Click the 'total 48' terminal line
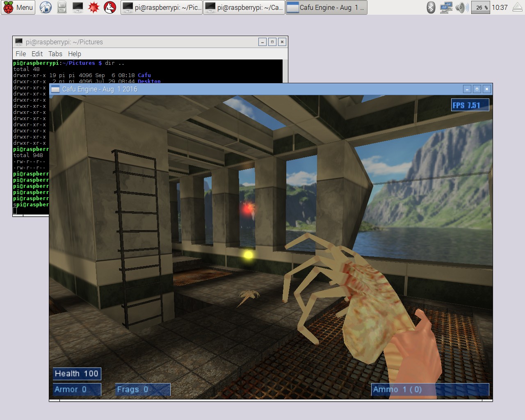The height and width of the screenshot is (420, 525). (x=26, y=69)
